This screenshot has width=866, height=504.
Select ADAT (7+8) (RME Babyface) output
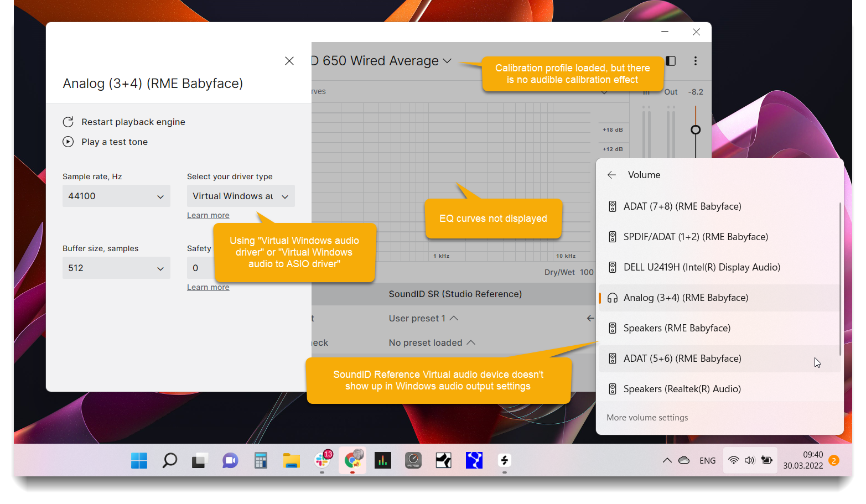click(719, 206)
